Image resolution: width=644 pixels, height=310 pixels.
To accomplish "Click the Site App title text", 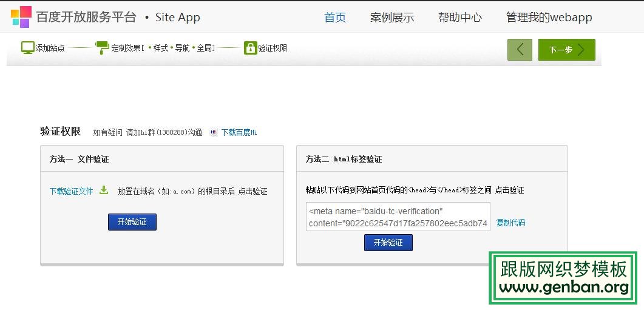I will (177, 17).
